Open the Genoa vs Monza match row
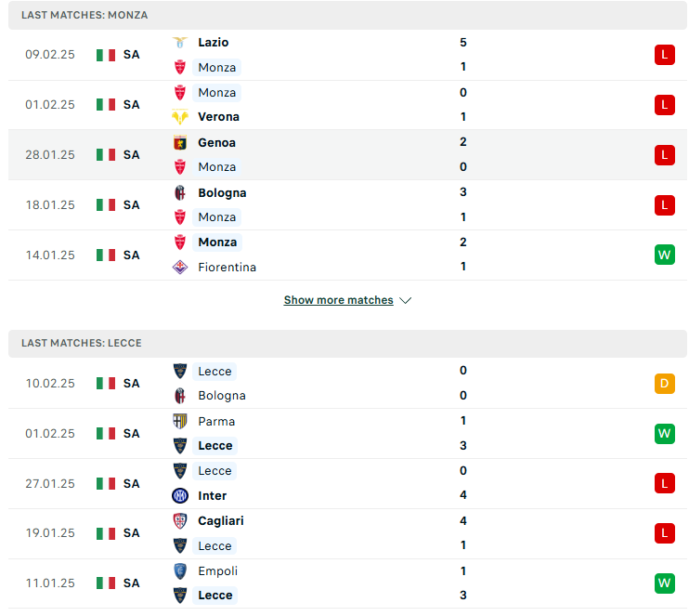689x616 pixels. (347, 155)
